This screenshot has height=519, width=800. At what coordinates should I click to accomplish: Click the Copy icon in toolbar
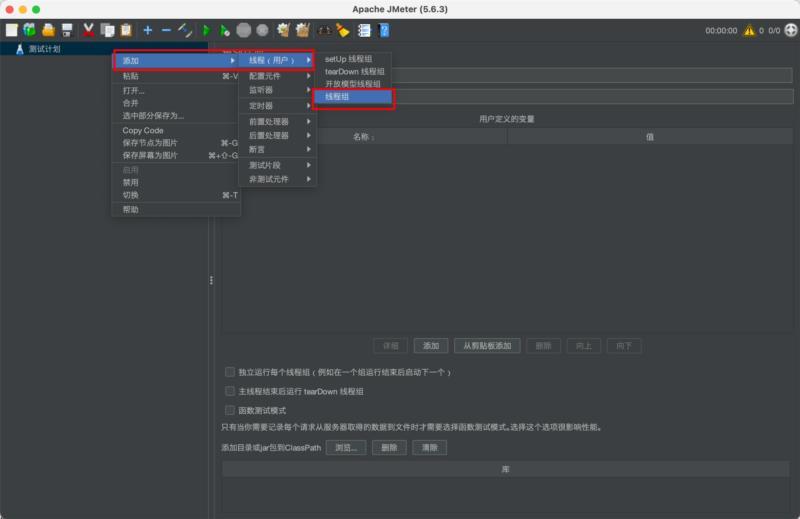click(108, 31)
